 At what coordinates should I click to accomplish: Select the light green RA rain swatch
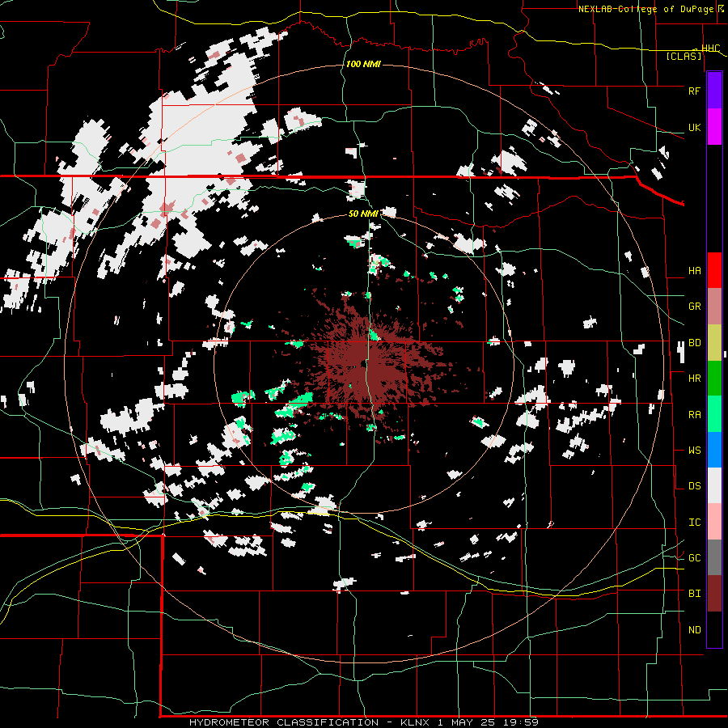pos(714,414)
